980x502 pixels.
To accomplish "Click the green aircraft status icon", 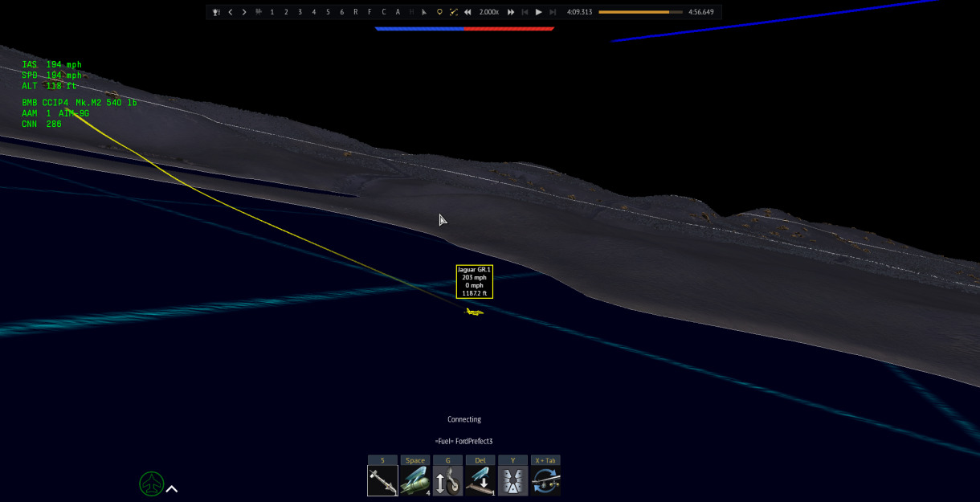I will click(152, 484).
